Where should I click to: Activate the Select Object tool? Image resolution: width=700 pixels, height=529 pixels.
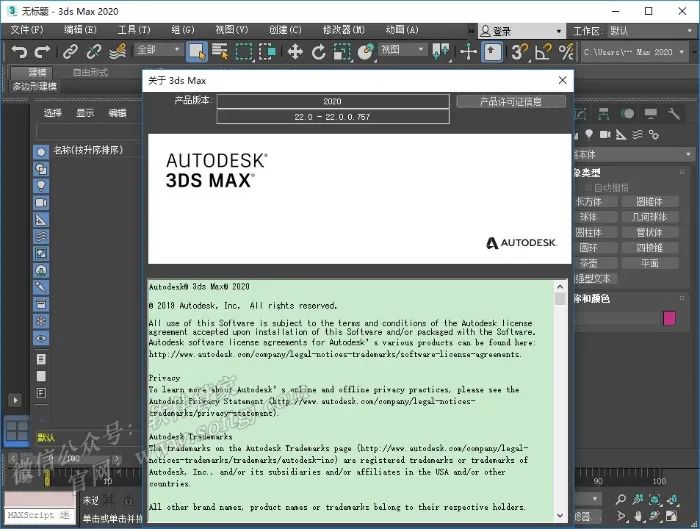(x=196, y=51)
